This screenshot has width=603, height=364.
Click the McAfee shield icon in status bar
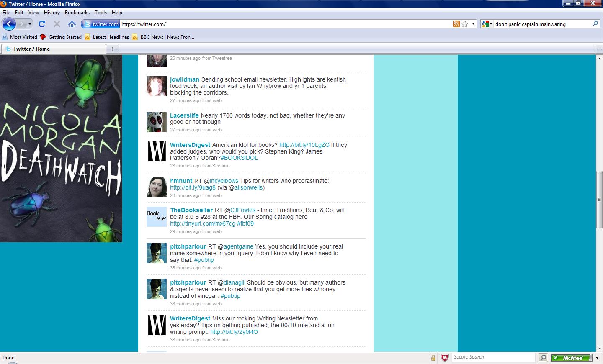click(x=445, y=358)
